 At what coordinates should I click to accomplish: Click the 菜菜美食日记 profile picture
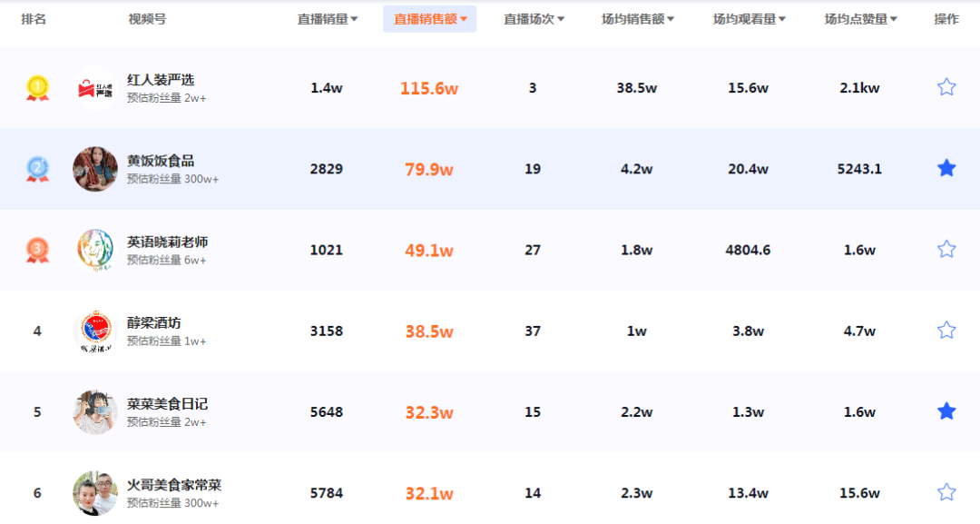pos(94,410)
